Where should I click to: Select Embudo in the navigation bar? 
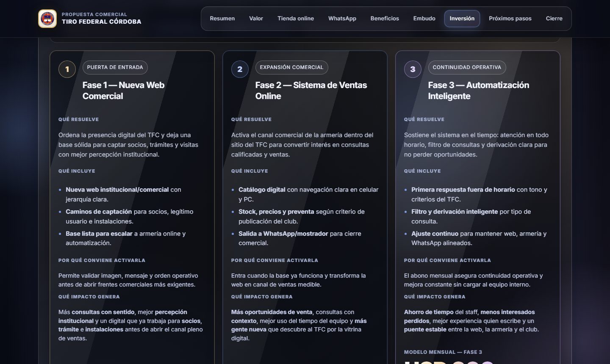pyautogui.click(x=424, y=19)
